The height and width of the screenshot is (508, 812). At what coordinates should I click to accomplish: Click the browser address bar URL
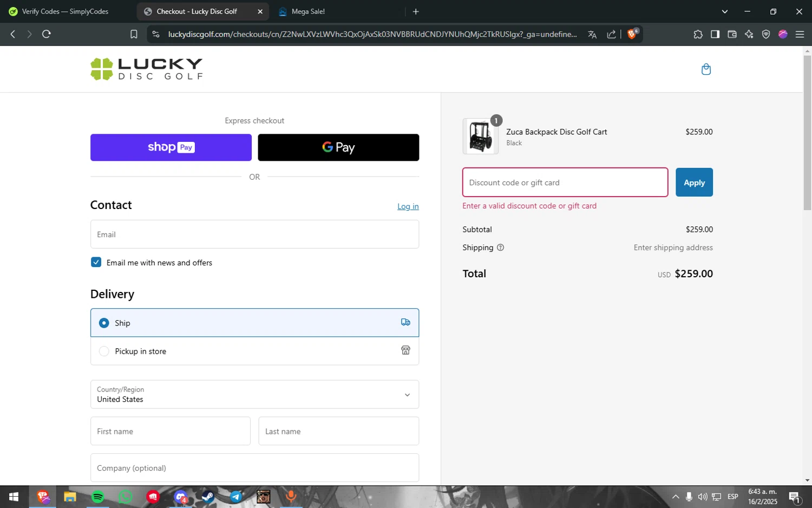tap(372, 34)
